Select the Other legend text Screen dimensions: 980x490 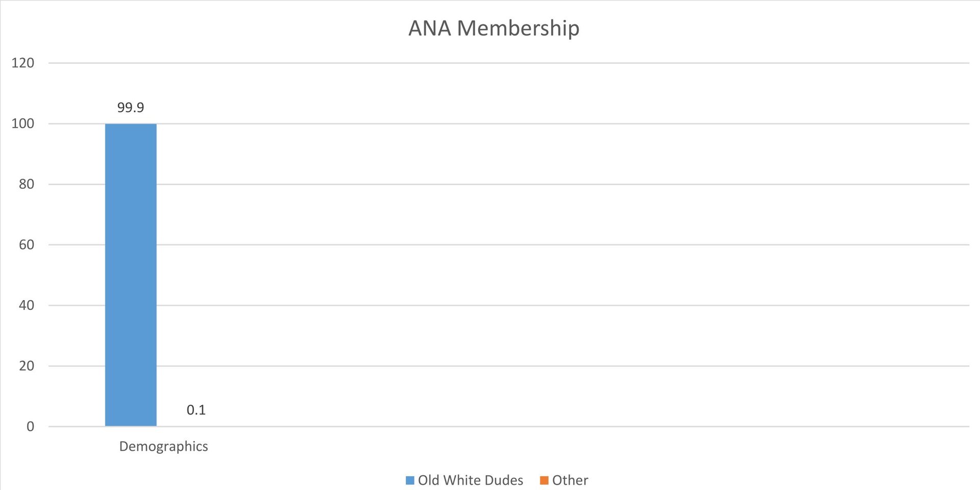(x=570, y=480)
